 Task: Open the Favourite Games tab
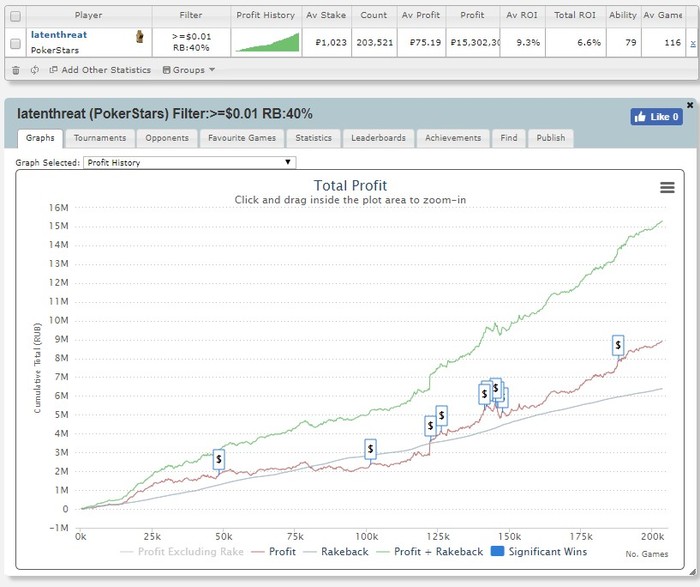coord(242,138)
